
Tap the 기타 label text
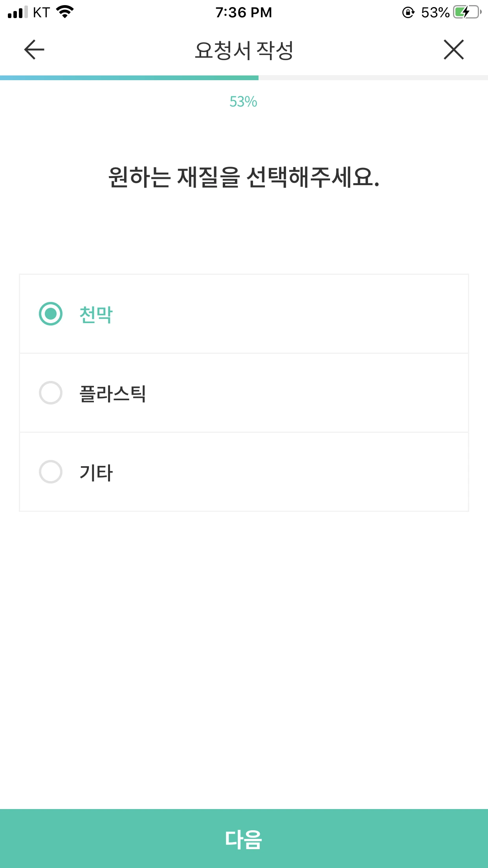(96, 473)
